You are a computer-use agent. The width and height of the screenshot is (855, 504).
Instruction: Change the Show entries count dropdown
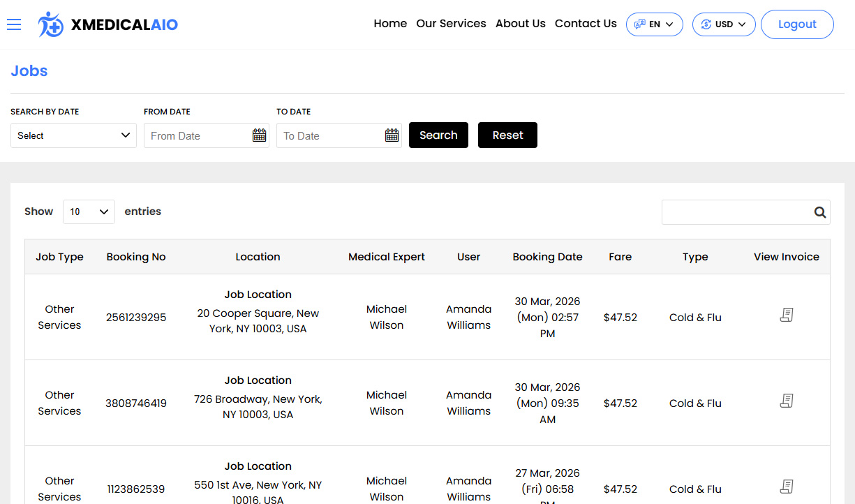point(89,212)
